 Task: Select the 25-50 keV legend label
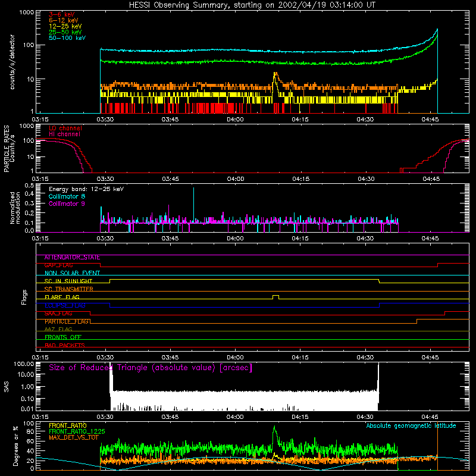click(65, 32)
